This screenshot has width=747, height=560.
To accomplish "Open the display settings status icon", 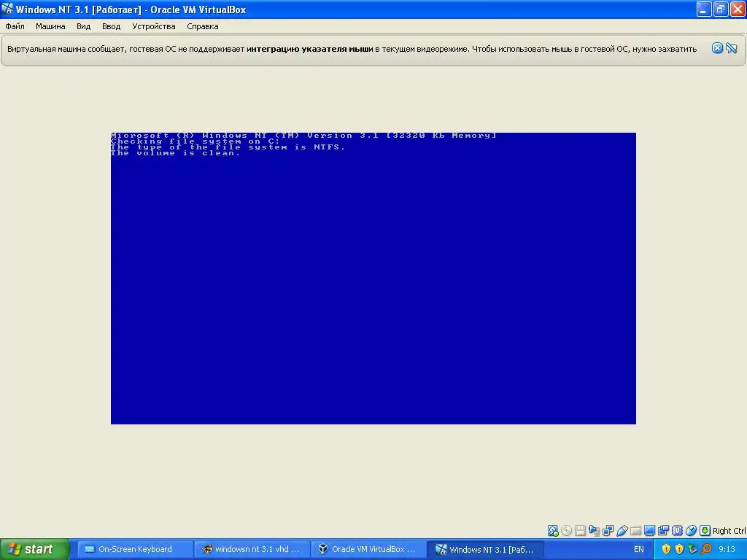I will click(649, 531).
